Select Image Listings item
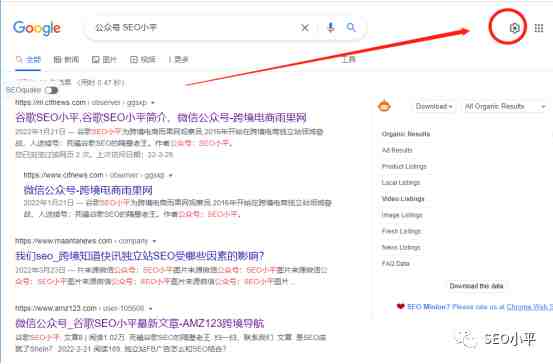The image size is (553, 364). 402,215
